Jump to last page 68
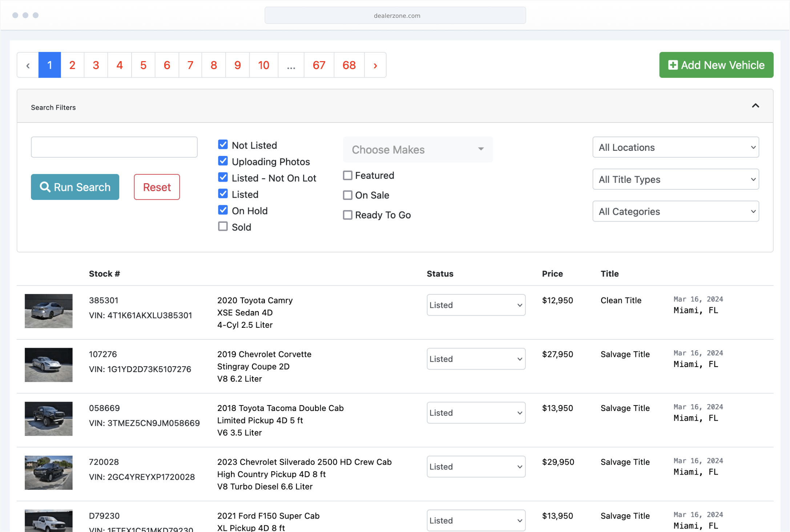Screen dimensions: 790x532 pos(349,65)
